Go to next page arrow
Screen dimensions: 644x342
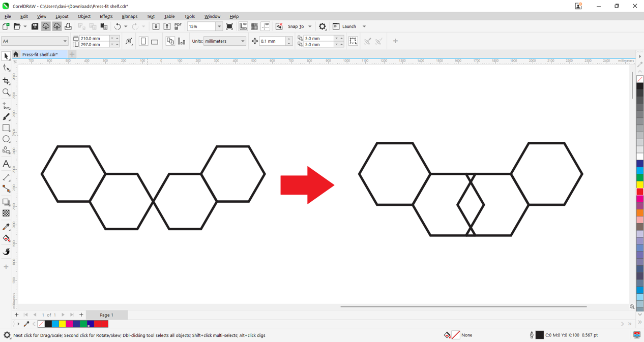(63, 315)
